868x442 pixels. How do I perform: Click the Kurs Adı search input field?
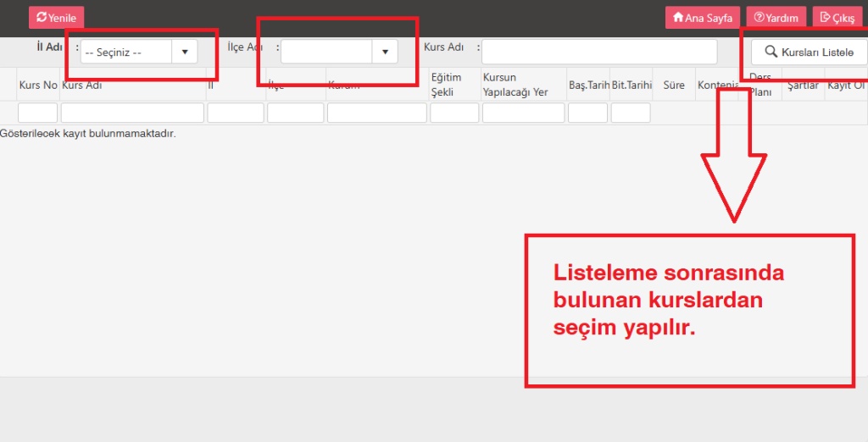(598, 52)
